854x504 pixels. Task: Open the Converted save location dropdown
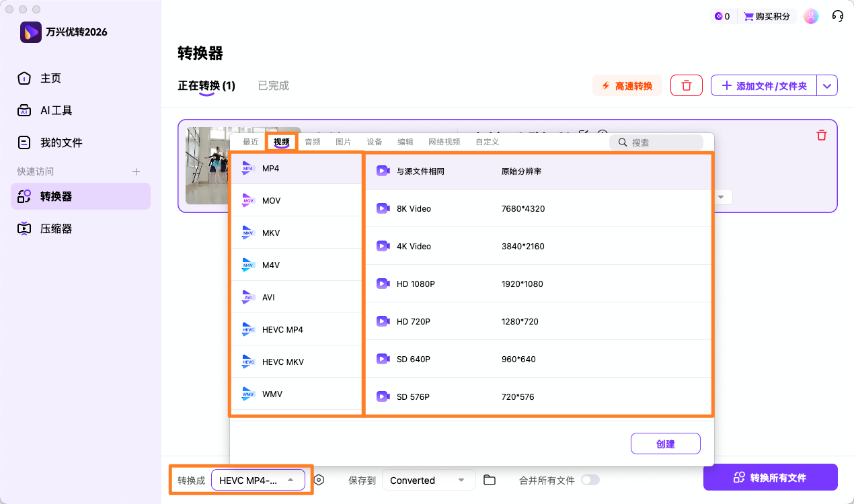point(428,480)
